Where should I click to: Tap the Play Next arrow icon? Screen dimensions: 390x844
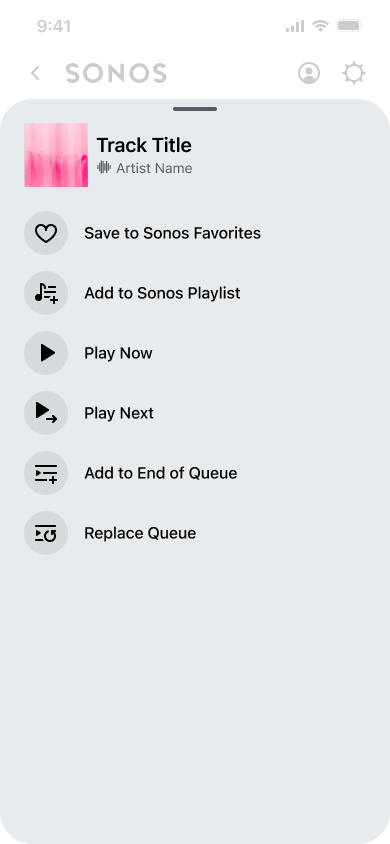(46, 413)
